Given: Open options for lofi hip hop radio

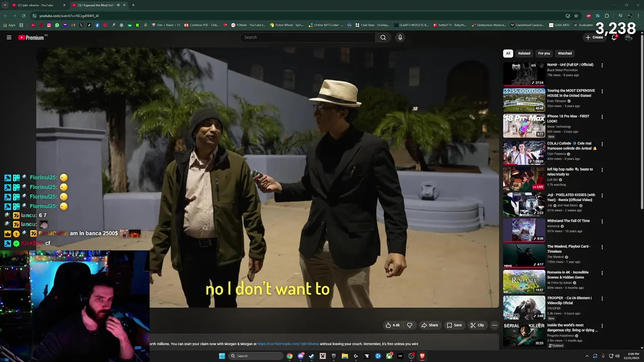Looking at the screenshot, I should [x=602, y=170].
